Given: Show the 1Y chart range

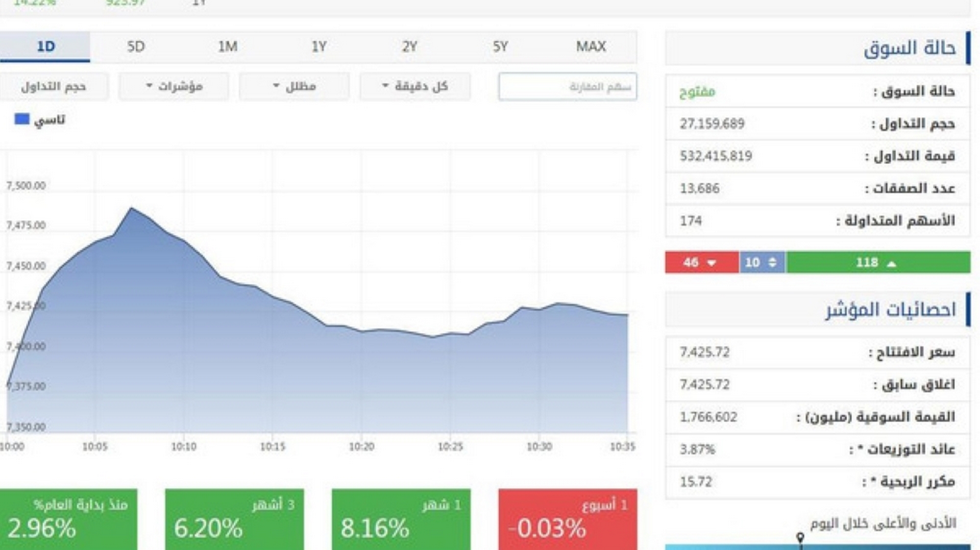Looking at the screenshot, I should (318, 46).
